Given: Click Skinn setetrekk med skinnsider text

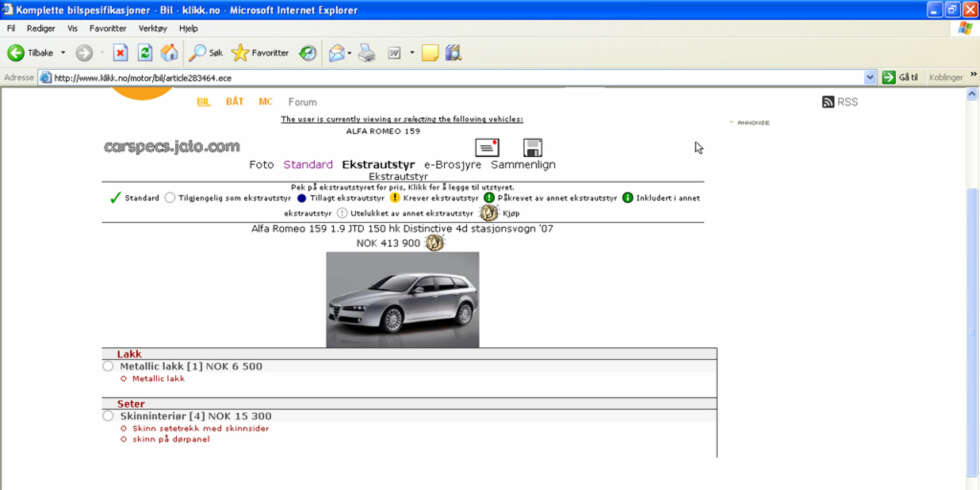Looking at the screenshot, I should click(201, 429).
